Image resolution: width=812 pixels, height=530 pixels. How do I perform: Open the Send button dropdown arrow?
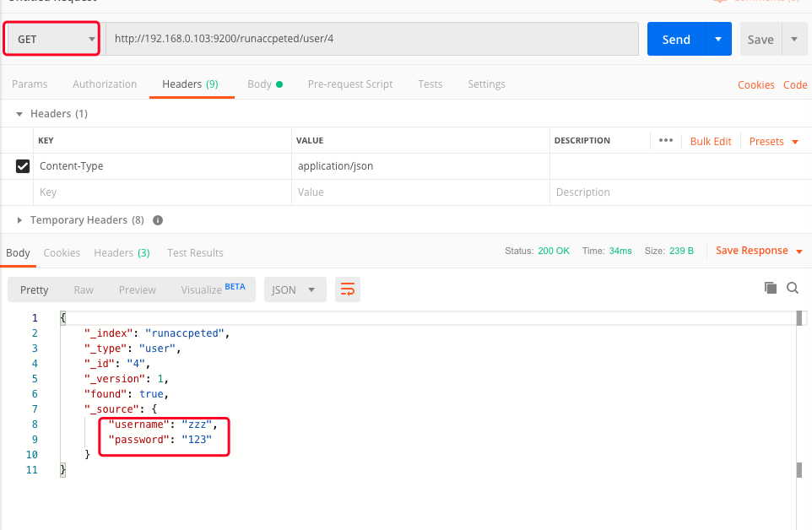point(718,40)
